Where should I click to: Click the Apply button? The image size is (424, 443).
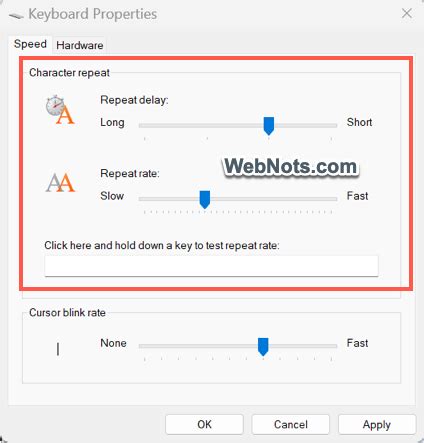tap(377, 424)
